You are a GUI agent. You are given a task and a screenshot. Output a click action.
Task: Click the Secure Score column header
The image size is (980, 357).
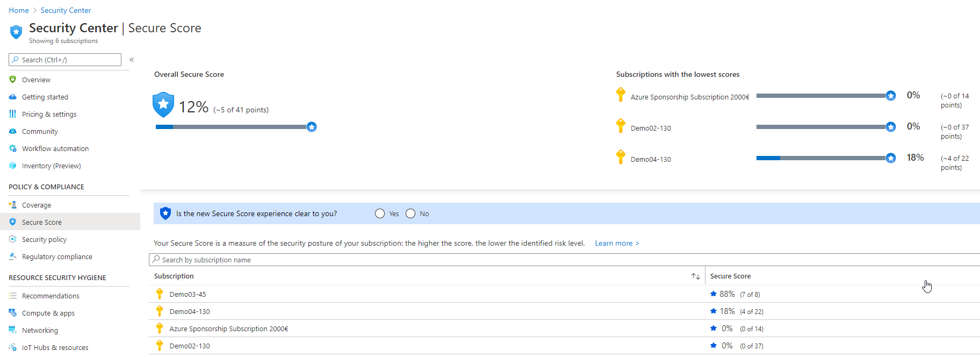click(730, 276)
